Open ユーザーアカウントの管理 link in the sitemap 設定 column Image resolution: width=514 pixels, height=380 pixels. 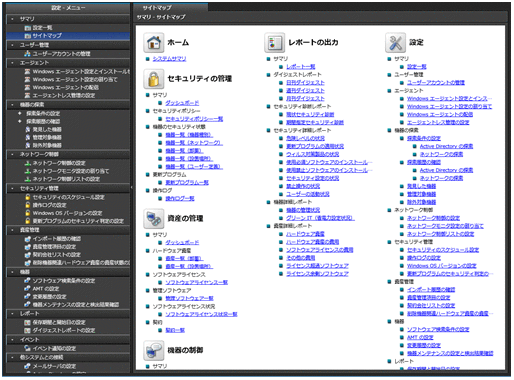[436, 83]
